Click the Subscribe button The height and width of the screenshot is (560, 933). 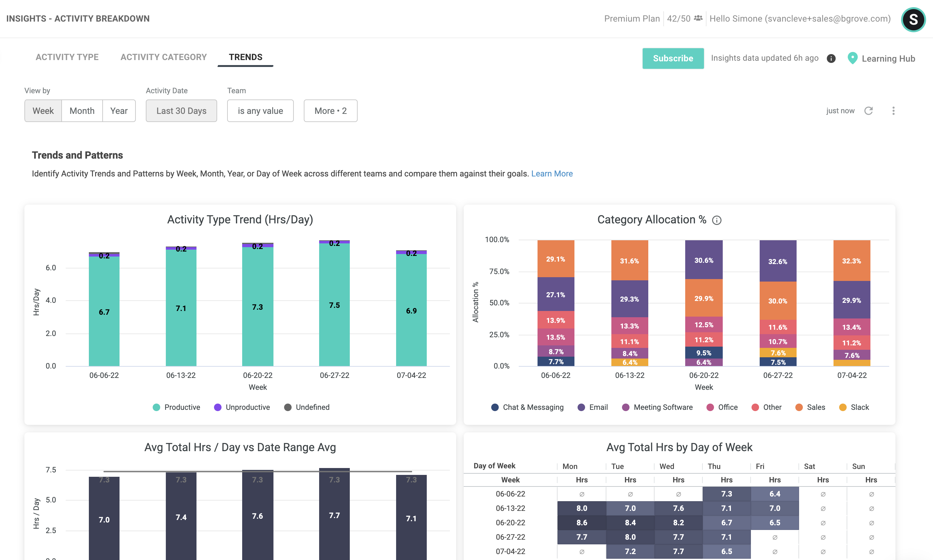click(x=673, y=59)
